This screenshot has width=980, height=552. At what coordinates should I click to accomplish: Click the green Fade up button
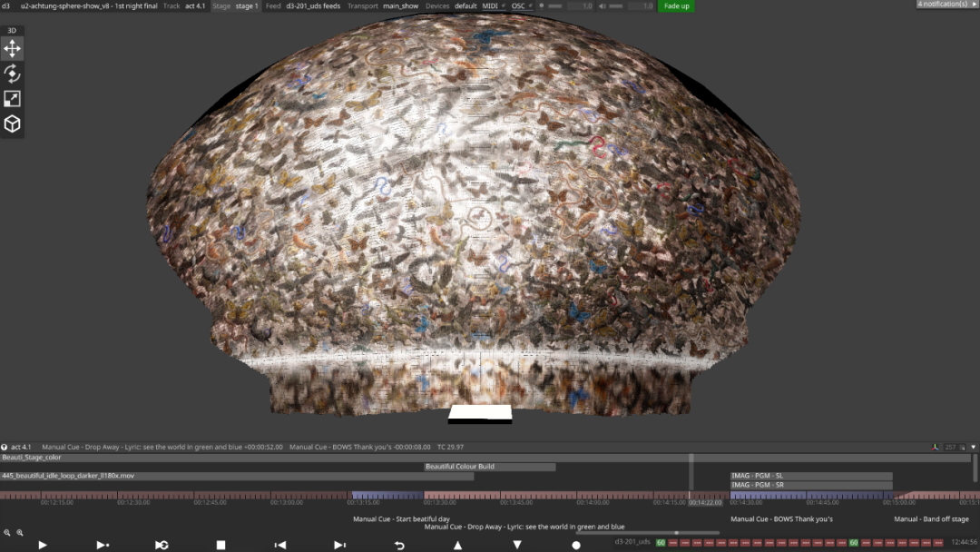point(676,5)
